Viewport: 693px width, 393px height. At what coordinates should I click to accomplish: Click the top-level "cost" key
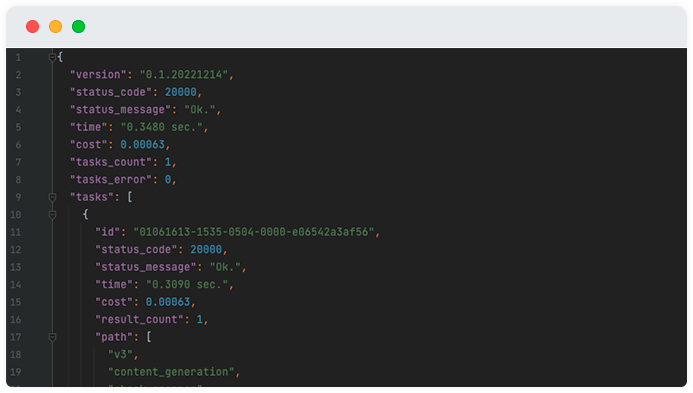coord(89,145)
